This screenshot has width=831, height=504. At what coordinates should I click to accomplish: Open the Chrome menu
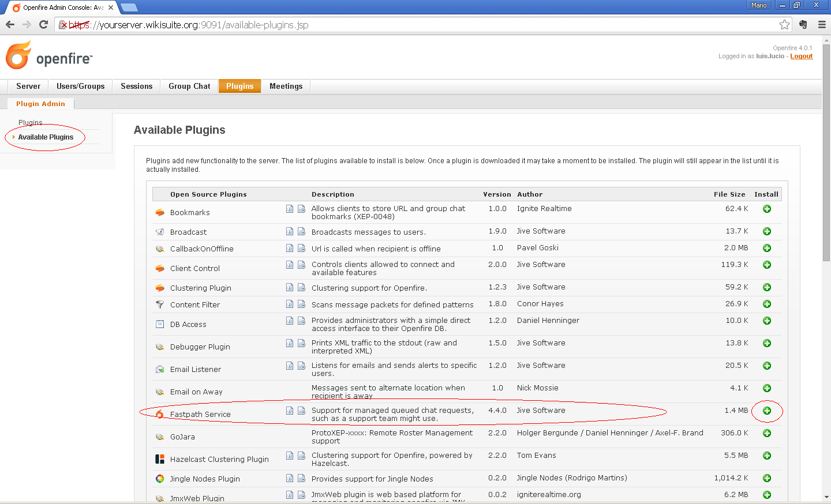coord(822,25)
